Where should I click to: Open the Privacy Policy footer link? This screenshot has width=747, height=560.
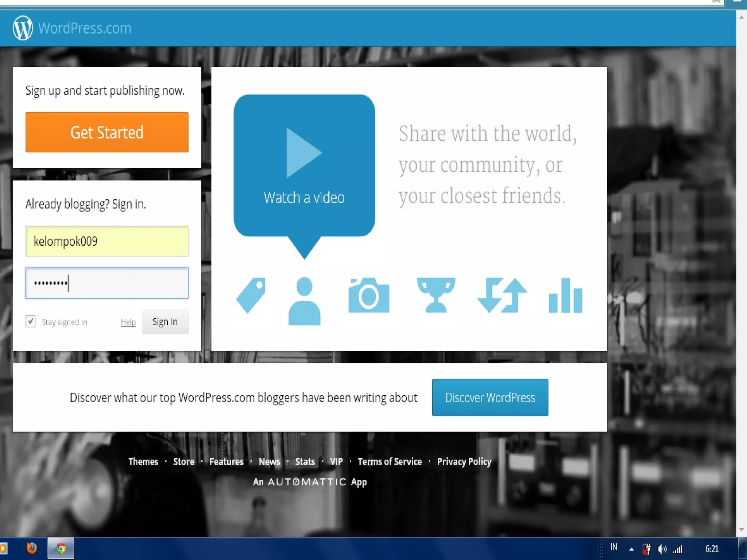(464, 462)
